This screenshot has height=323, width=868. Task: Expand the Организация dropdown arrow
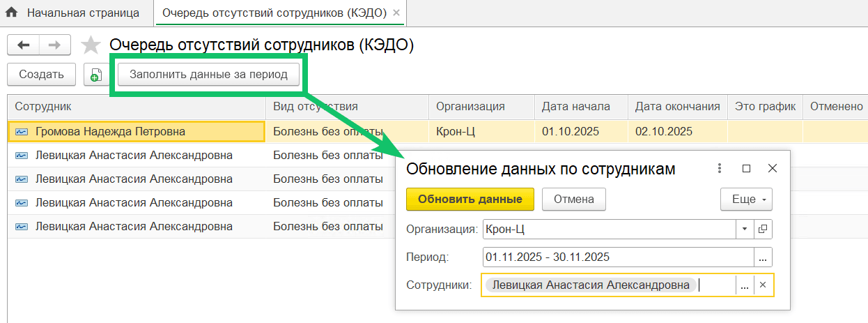[744, 229]
